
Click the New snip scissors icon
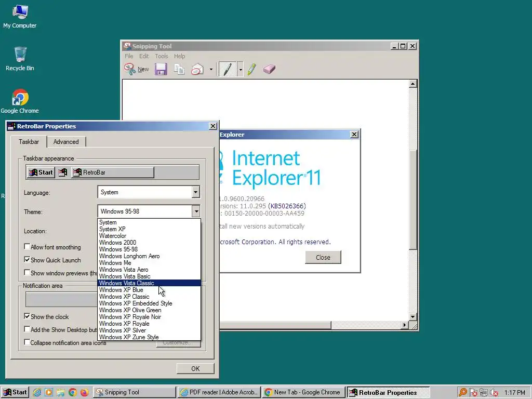coord(129,69)
